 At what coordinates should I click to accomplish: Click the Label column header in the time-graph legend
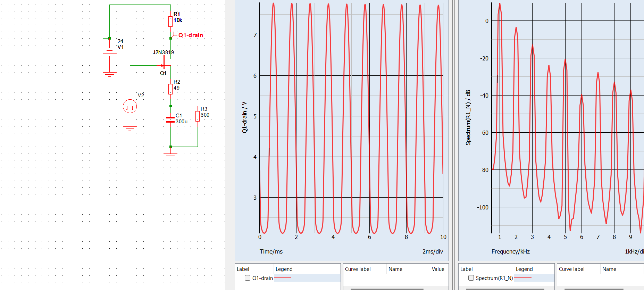point(243,269)
